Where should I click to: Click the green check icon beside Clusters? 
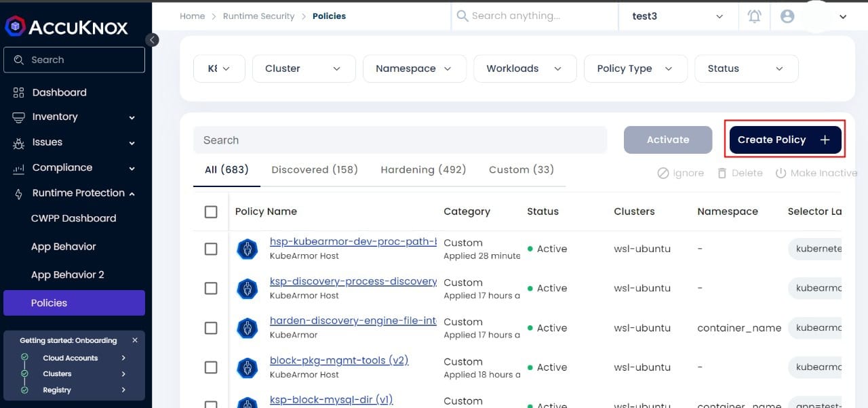click(x=24, y=373)
